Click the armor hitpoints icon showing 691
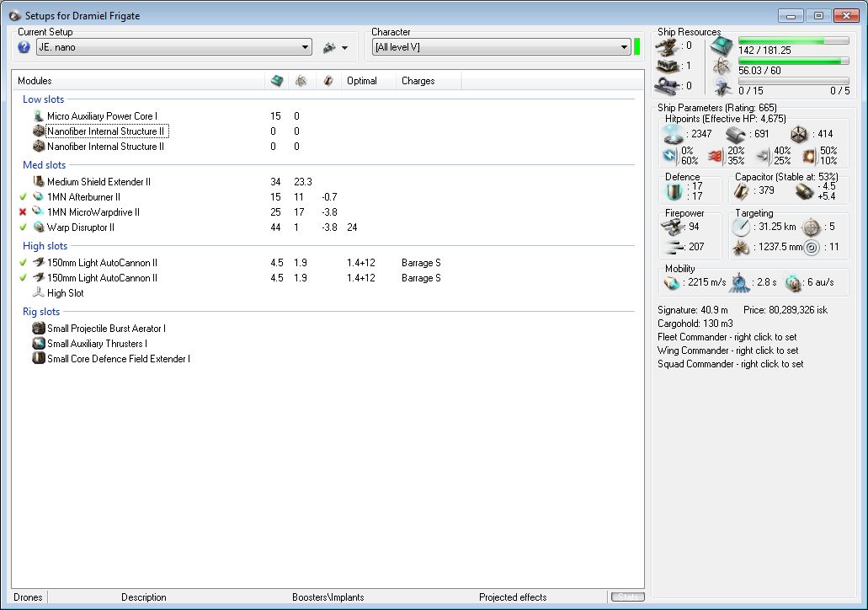868x610 pixels. [736, 134]
